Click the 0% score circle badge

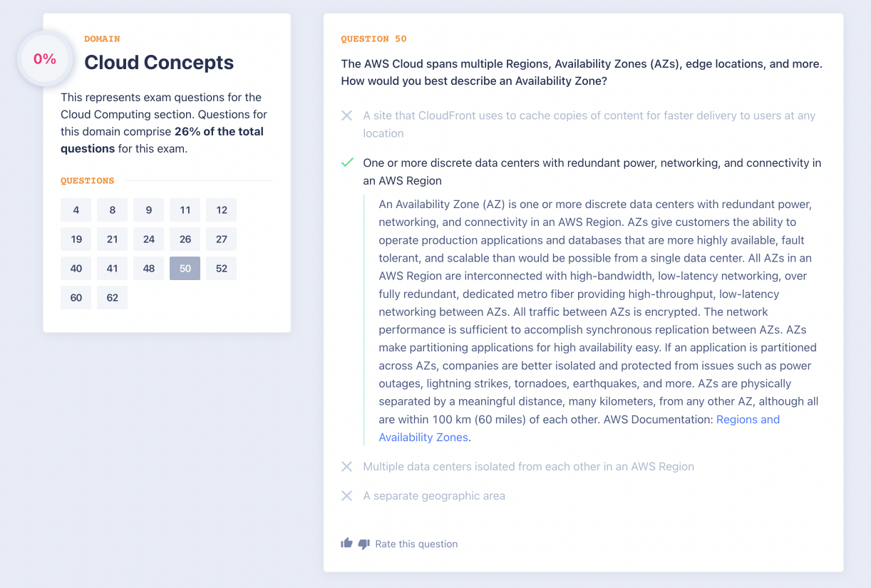point(45,59)
